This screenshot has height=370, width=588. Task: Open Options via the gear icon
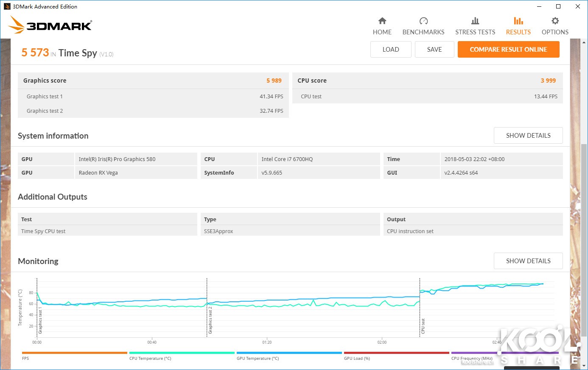tap(555, 21)
